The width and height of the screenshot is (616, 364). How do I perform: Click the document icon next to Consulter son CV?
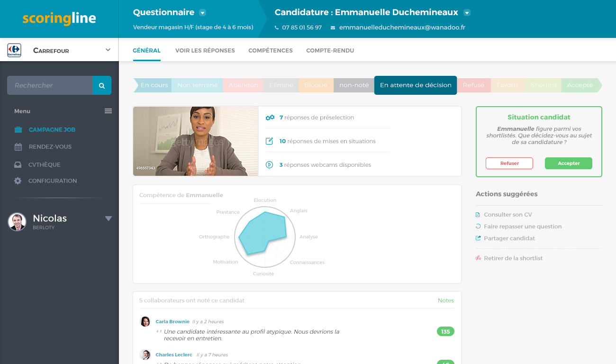[x=478, y=215]
